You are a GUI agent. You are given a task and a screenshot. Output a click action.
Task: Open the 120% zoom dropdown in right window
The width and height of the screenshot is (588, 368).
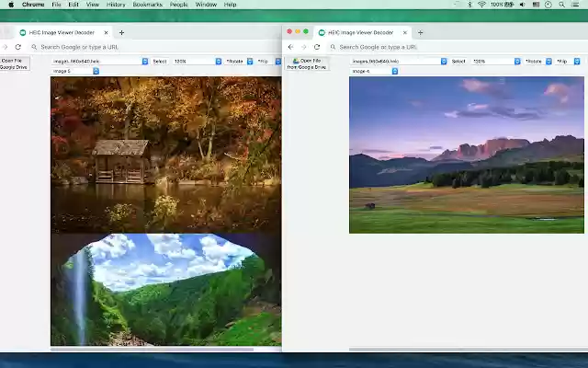(x=496, y=62)
